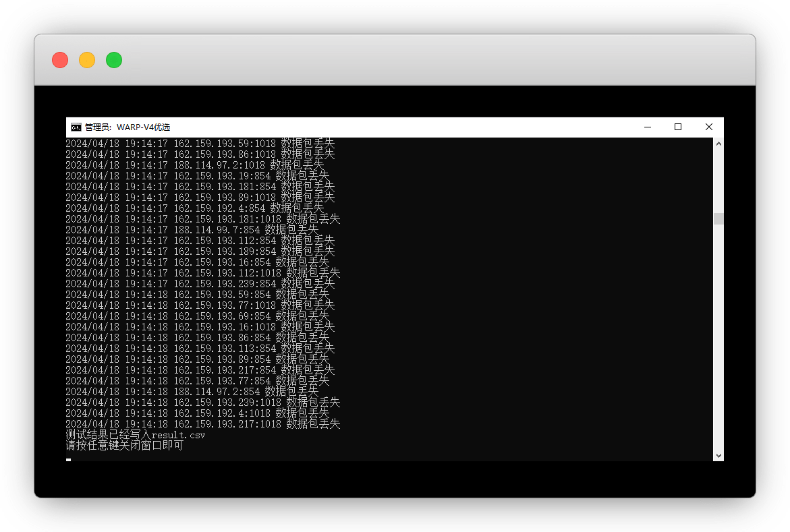
Task: Open the console icon menu in title bar
Action: click(x=76, y=127)
